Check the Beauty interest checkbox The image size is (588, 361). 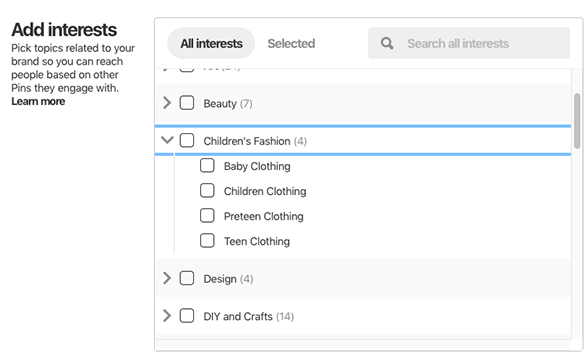pos(187,103)
